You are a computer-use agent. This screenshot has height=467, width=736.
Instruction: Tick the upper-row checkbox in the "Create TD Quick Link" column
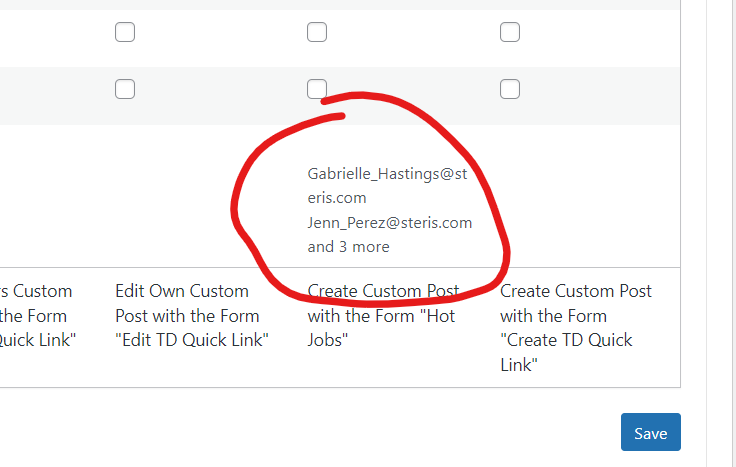(510, 32)
